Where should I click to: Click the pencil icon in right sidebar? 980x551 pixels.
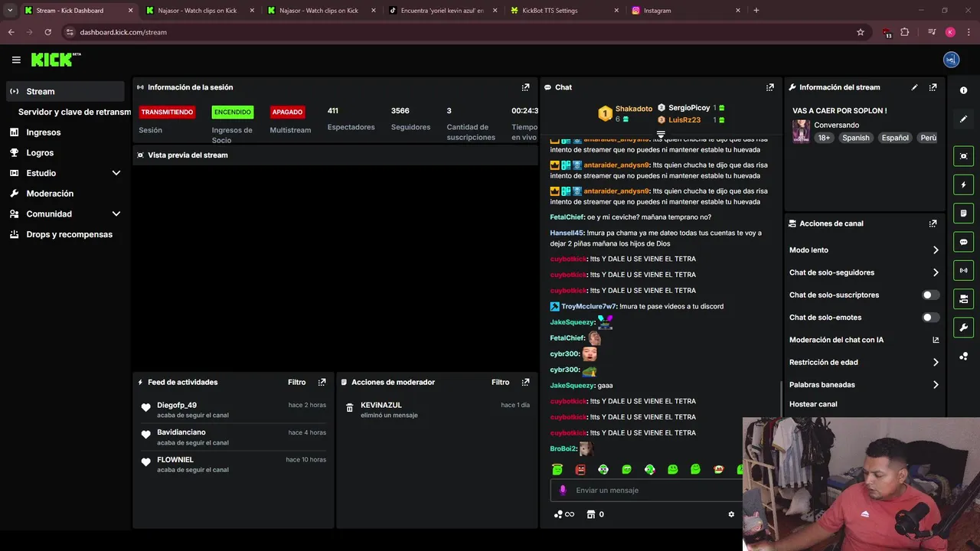pos(963,119)
